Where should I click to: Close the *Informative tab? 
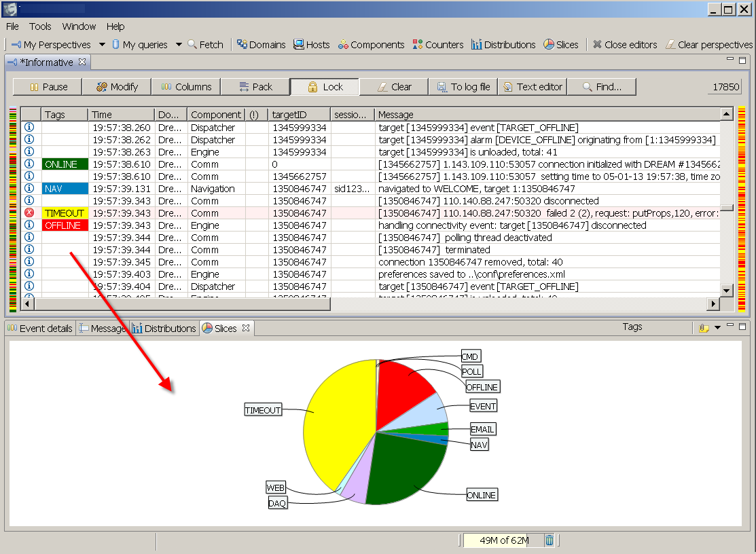pos(82,62)
